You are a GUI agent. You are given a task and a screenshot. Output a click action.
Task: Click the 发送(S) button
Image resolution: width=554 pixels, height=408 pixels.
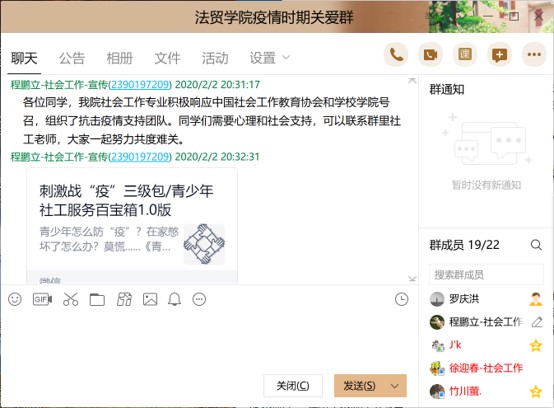360,386
